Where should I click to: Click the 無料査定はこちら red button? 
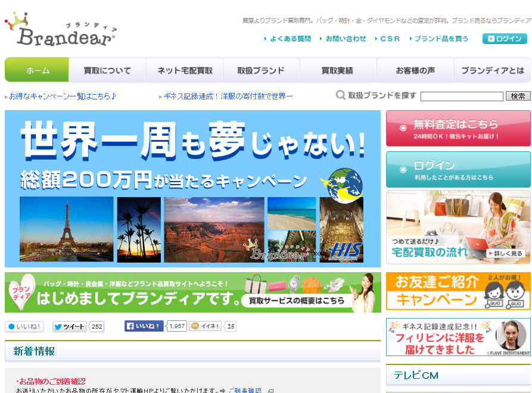pyautogui.click(x=458, y=128)
